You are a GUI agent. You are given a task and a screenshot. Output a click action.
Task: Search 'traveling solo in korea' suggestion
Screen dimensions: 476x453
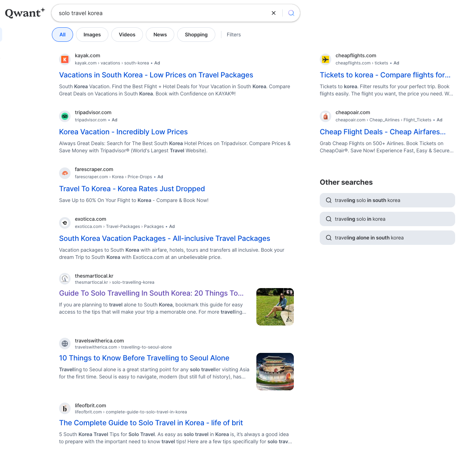point(387,219)
